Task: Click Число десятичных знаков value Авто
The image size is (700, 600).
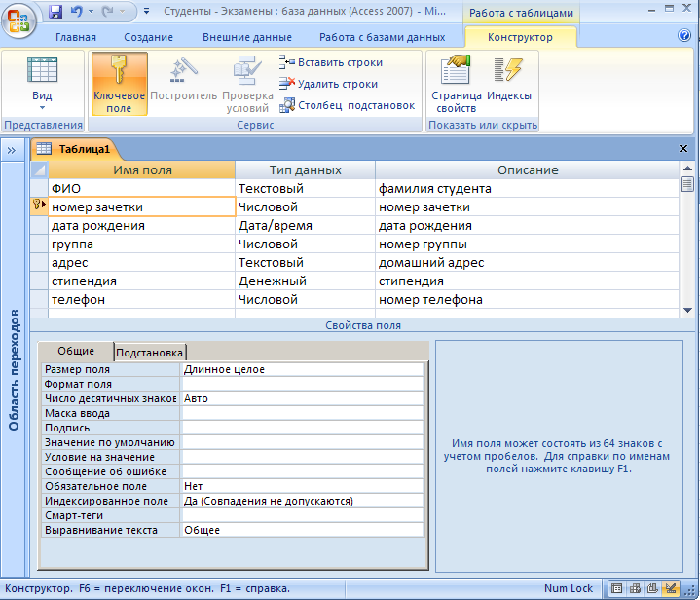Action: [303, 398]
